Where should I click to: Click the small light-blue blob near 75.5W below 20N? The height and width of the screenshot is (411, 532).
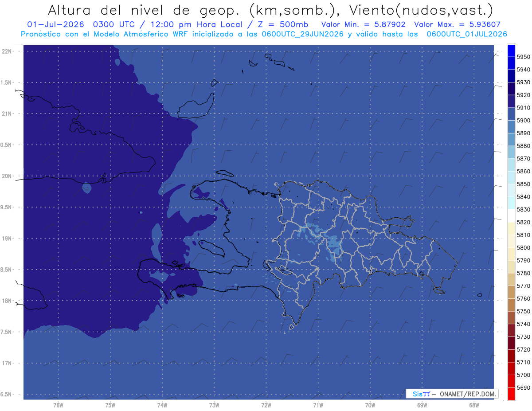pos(87,188)
